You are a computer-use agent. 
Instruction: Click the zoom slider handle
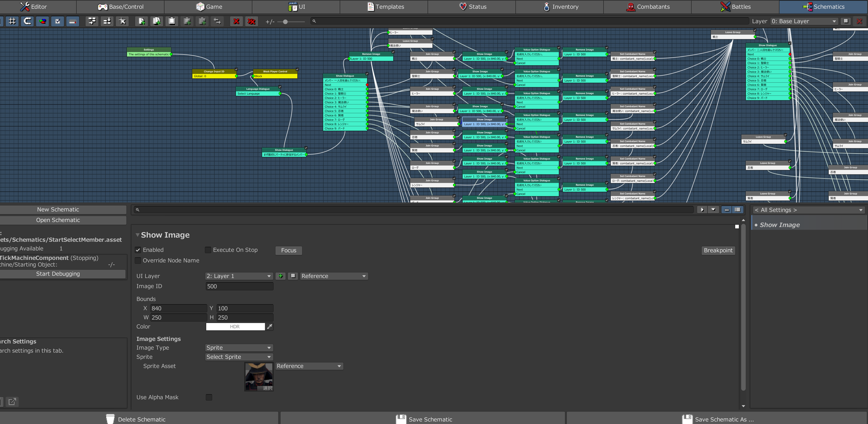285,22
